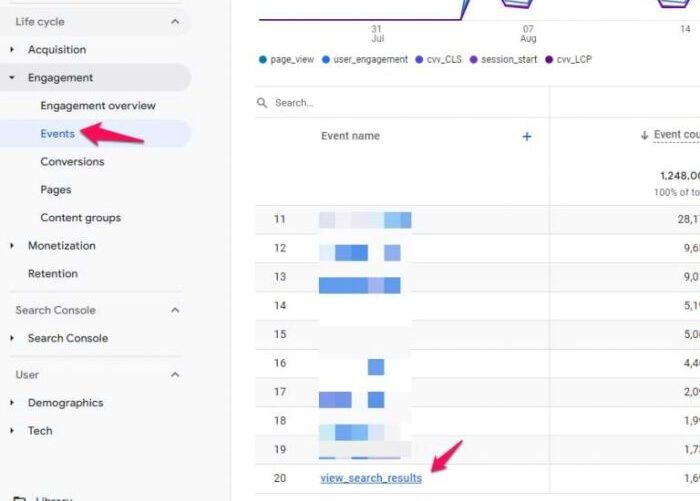Screen dimensions: 700x501
Task: Click the Acquisition label
Action: coord(57,50)
